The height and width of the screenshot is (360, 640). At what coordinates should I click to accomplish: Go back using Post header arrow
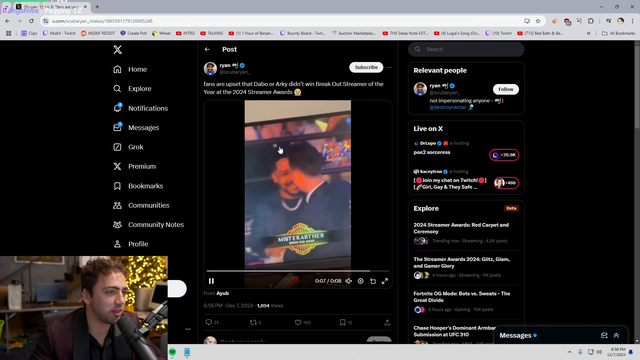[x=207, y=49]
